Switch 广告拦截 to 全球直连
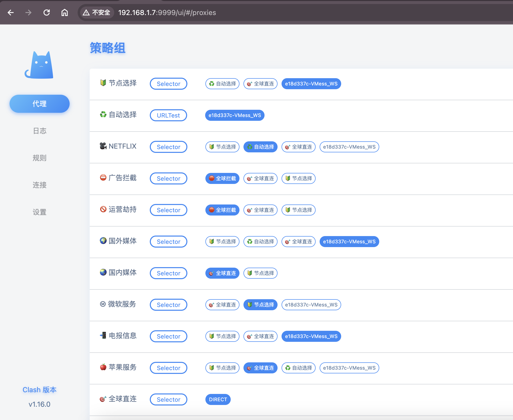 [x=260, y=178]
